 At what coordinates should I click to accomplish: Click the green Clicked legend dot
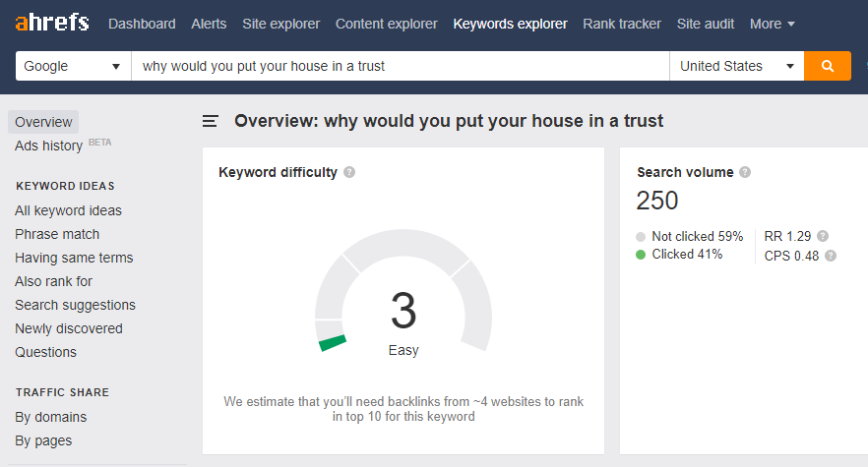641,255
